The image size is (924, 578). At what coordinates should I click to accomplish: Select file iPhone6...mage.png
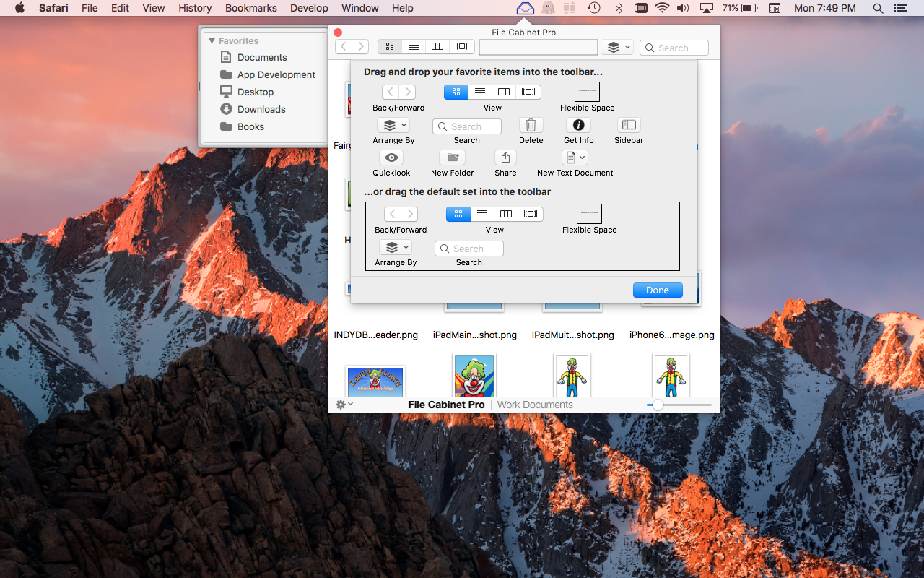tap(672, 335)
